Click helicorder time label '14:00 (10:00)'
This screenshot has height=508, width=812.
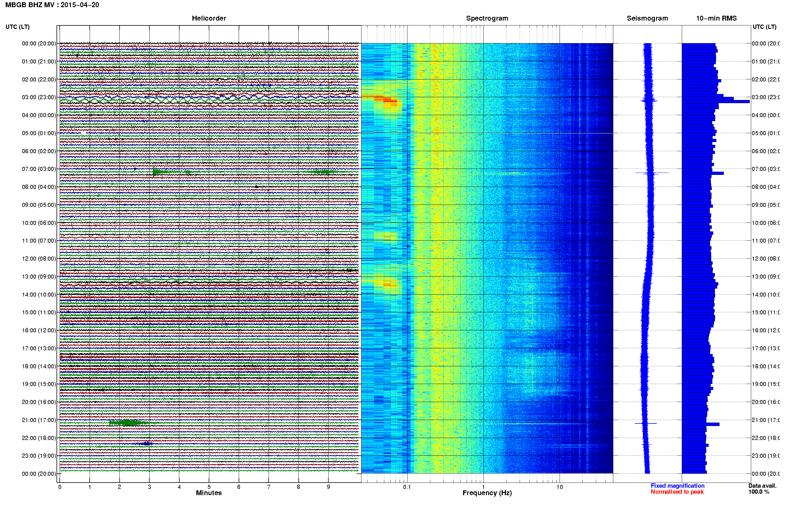pos(39,295)
